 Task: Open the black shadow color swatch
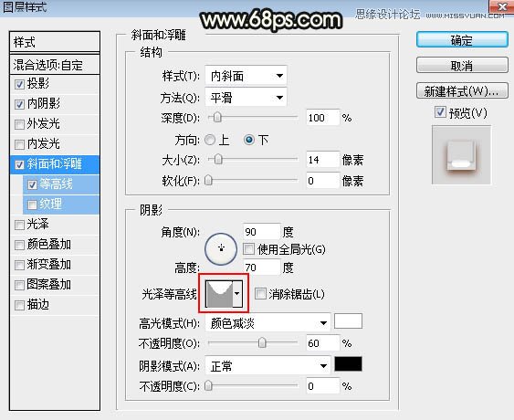(348, 364)
